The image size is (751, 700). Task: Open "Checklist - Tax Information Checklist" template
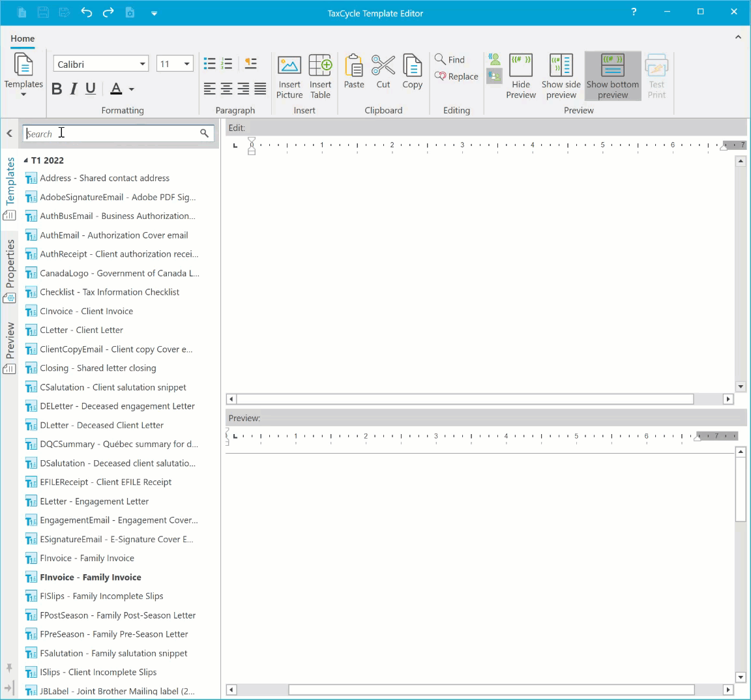[x=110, y=292]
